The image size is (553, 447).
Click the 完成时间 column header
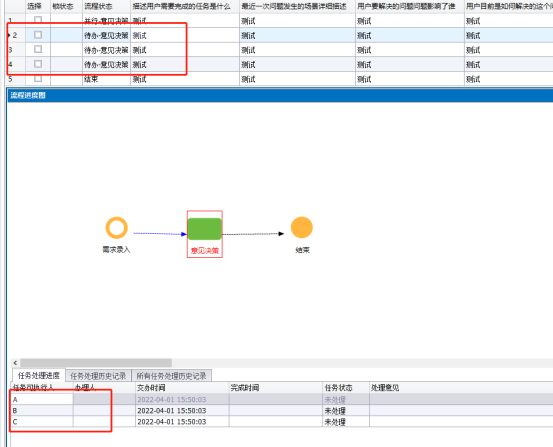point(276,388)
